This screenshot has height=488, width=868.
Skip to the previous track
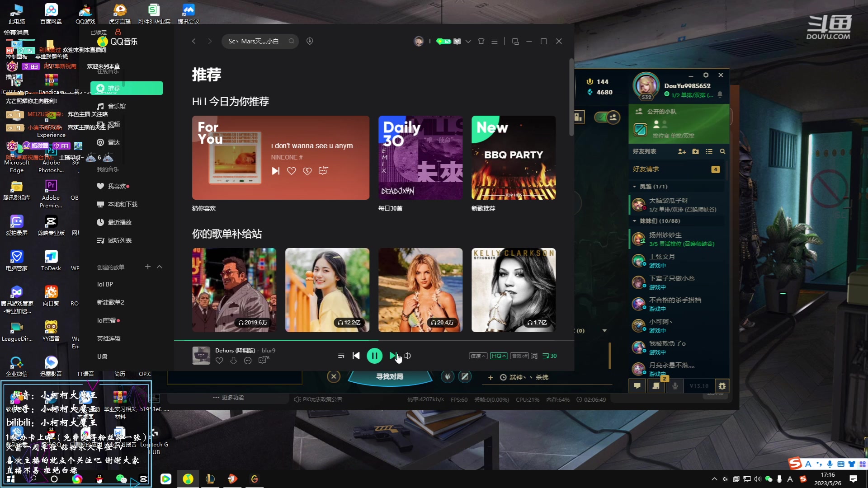356,356
